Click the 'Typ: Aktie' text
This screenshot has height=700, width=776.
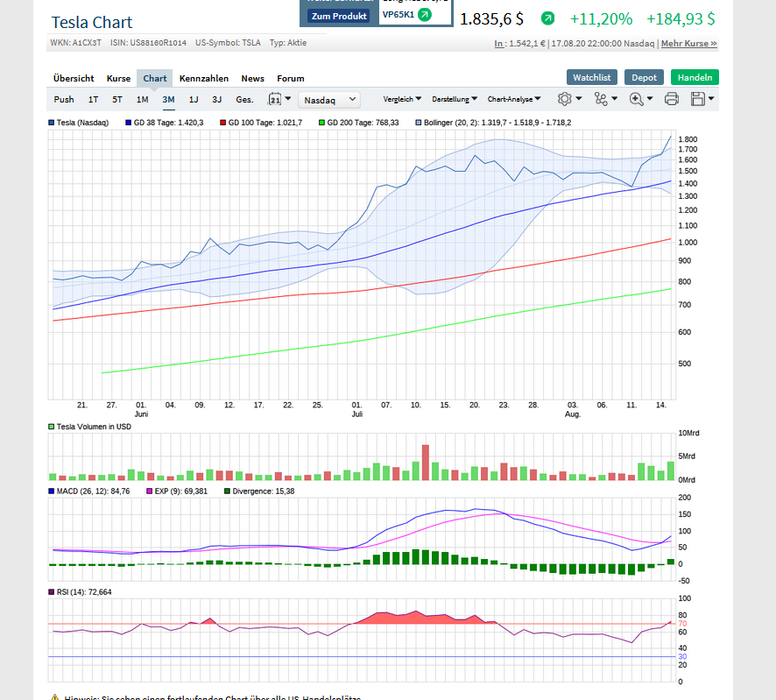tap(288, 43)
